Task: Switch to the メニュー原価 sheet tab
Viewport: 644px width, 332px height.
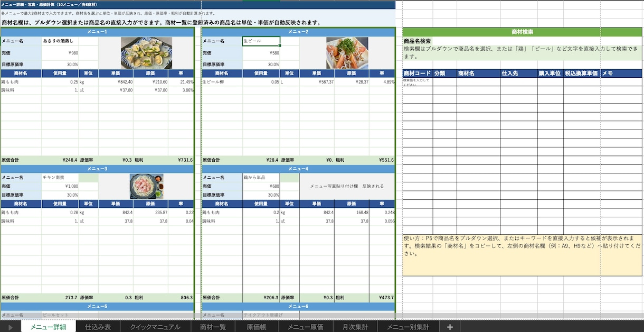Action: [x=305, y=327]
